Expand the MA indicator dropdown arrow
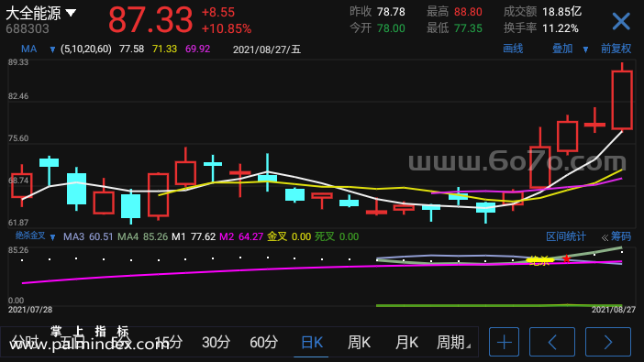644x362 pixels. 52,49
